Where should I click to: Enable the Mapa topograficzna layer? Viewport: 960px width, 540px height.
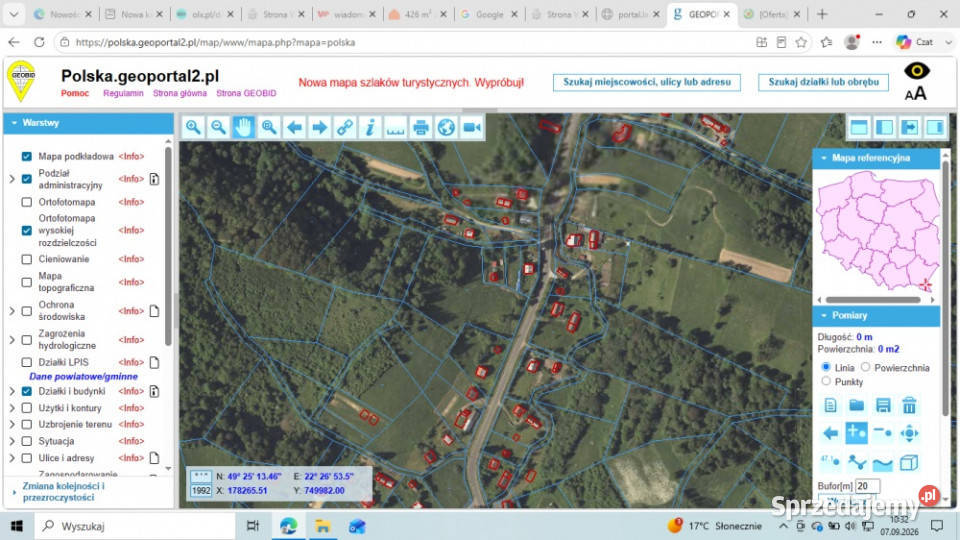point(26,282)
